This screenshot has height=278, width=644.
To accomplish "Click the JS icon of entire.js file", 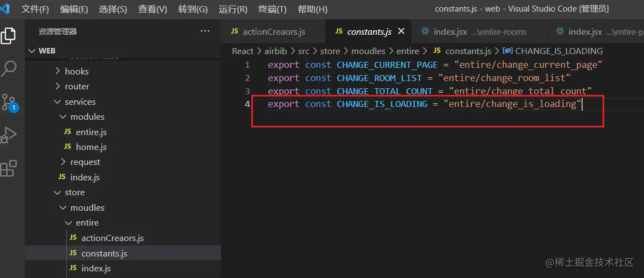I will click(67, 132).
